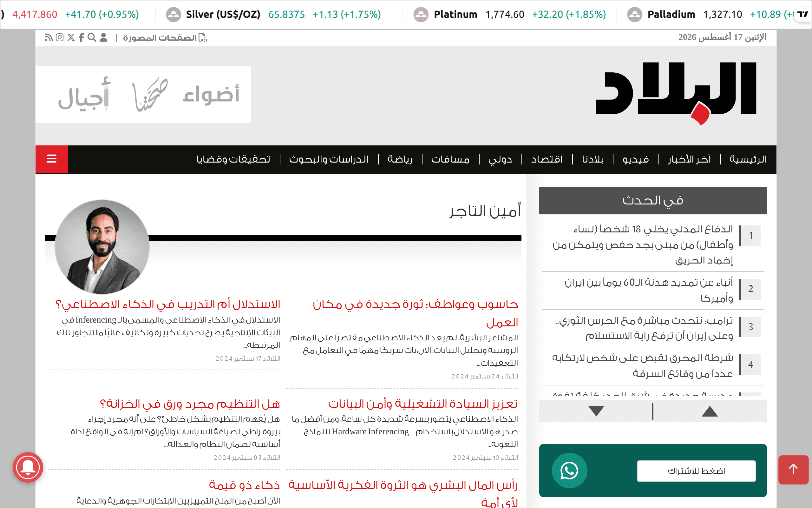Click the Palladium price 1,327.10
The width and height of the screenshot is (812, 508).
(x=723, y=15)
